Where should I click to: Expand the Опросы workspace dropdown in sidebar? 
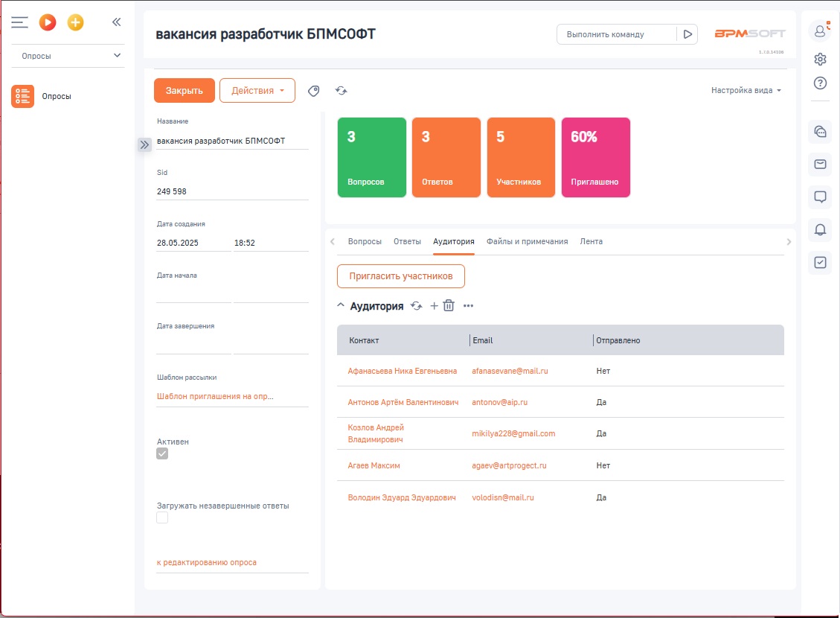tap(68, 55)
